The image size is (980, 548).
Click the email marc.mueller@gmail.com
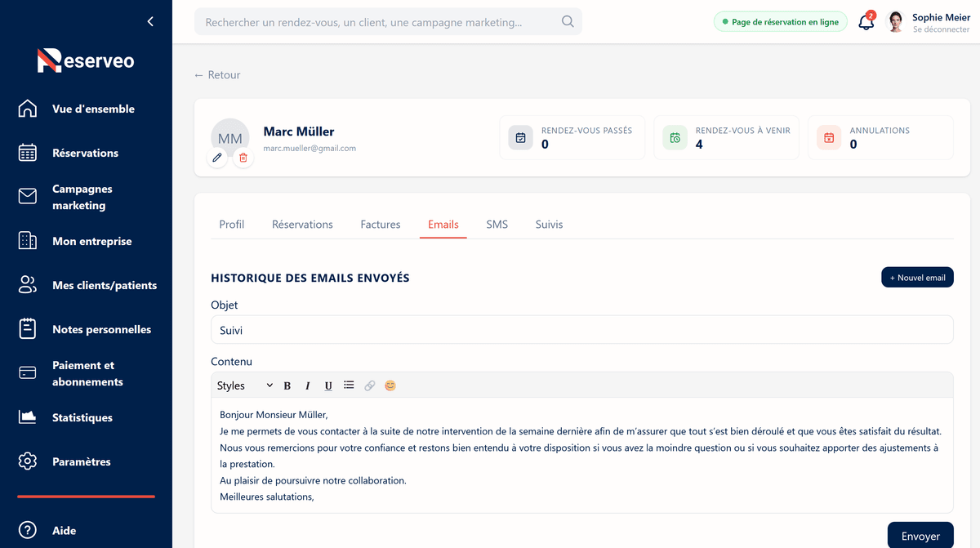click(310, 148)
